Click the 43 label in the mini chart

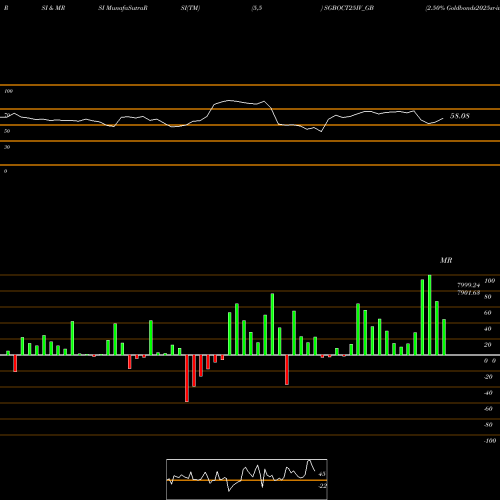tap(322, 474)
